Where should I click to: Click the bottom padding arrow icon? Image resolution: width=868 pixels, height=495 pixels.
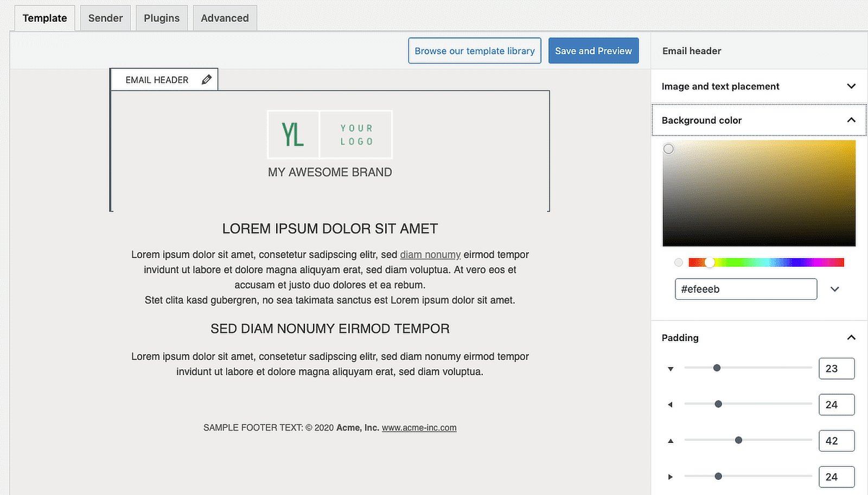[670, 368]
